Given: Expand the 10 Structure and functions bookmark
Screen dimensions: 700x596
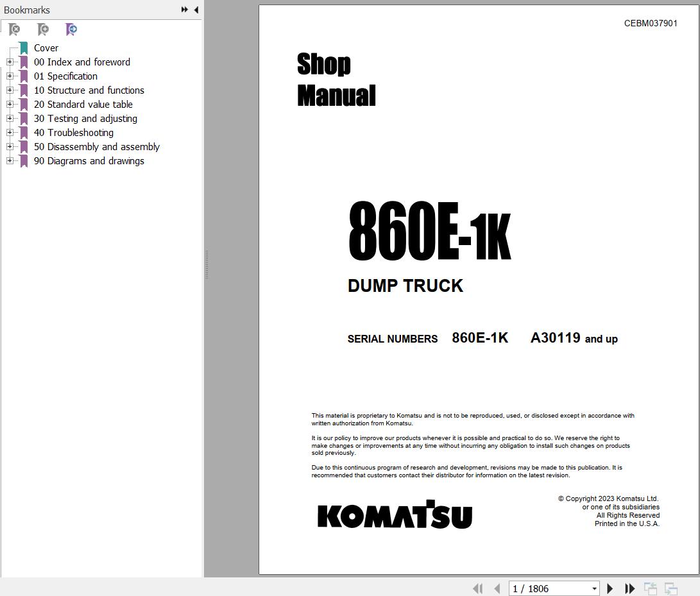Looking at the screenshot, I should tap(10, 90).
